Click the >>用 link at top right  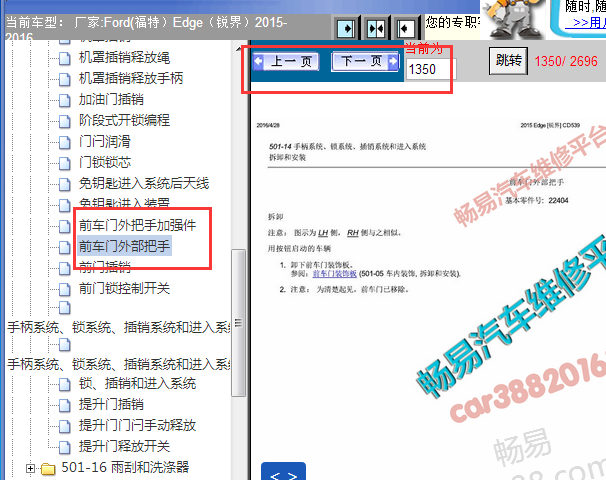tap(585, 23)
